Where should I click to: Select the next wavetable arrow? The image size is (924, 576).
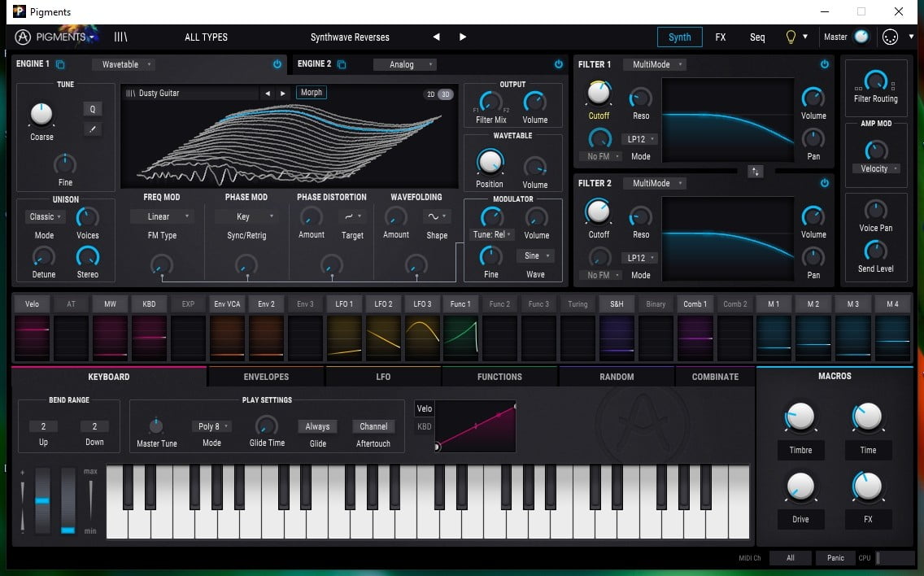pyautogui.click(x=283, y=93)
